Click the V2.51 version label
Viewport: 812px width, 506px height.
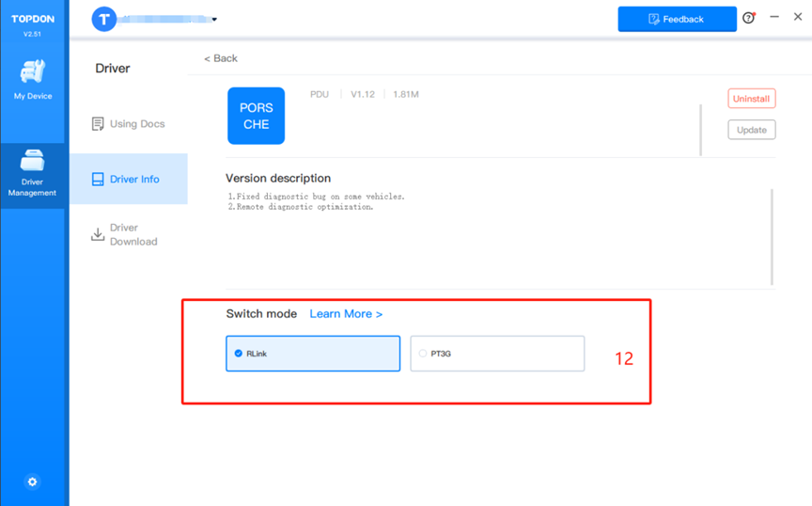click(32, 34)
